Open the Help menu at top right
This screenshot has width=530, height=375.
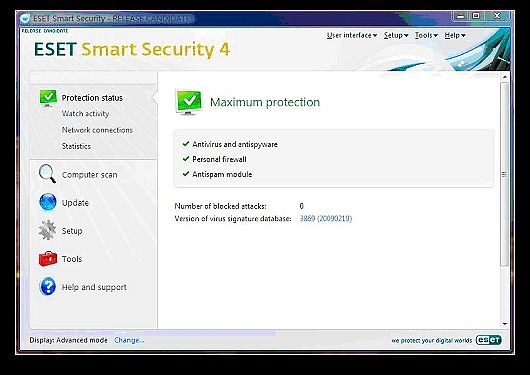coord(455,35)
